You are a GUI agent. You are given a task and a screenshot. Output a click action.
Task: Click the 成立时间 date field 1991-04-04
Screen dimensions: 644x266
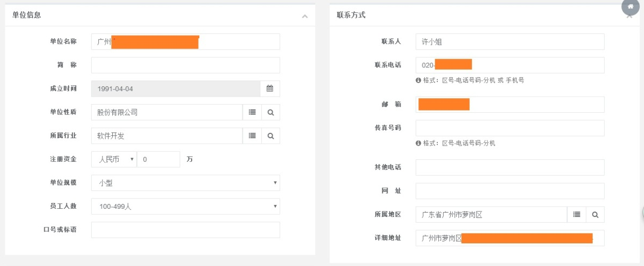point(175,88)
